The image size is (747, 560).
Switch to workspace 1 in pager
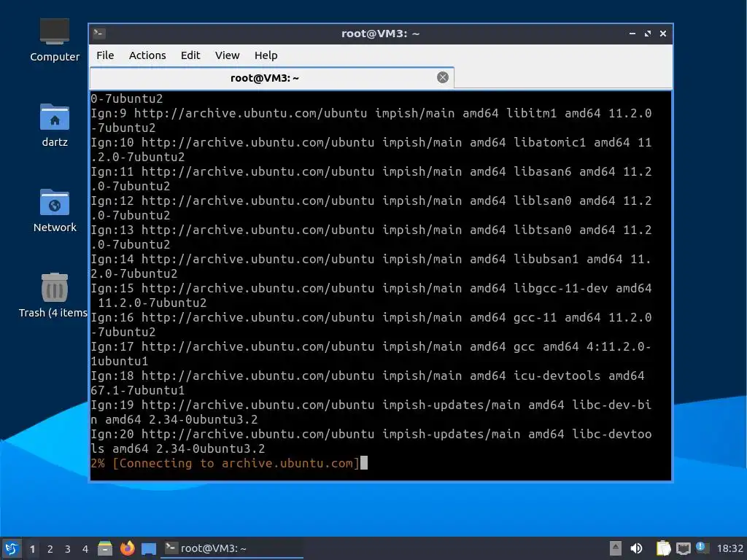[32, 549]
